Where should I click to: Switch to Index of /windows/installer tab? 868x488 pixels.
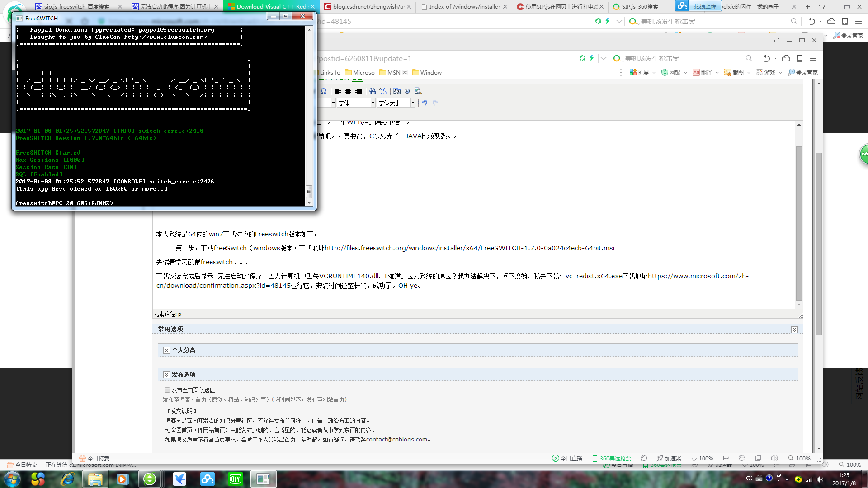coord(464,6)
